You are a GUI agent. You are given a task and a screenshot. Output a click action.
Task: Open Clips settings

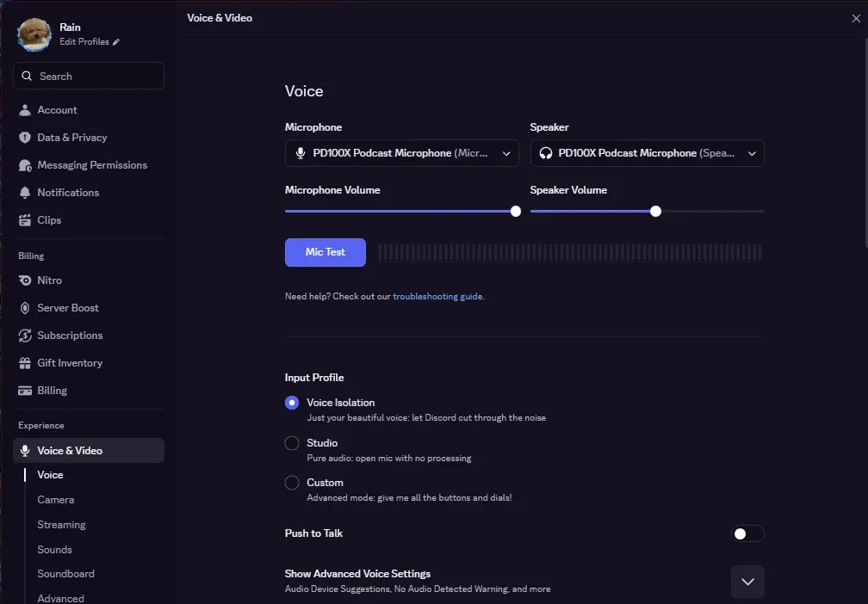click(x=89, y=220)
